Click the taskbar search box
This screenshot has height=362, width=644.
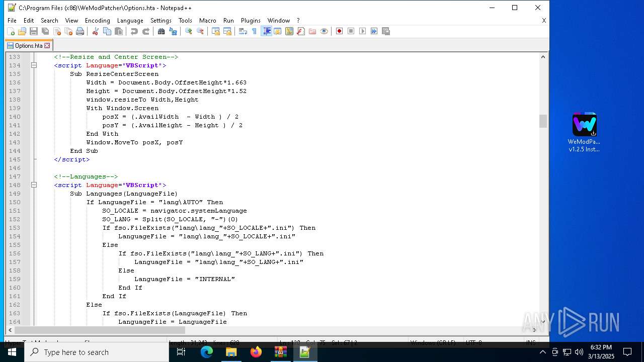(97, 352)
